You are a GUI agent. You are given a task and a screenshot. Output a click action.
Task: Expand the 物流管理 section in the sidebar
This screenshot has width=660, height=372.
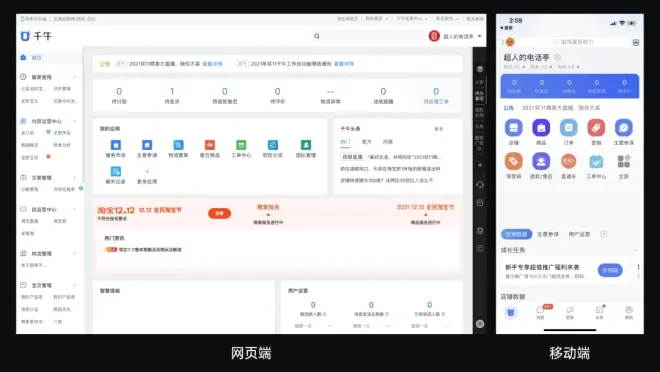[x=75, y=253]
